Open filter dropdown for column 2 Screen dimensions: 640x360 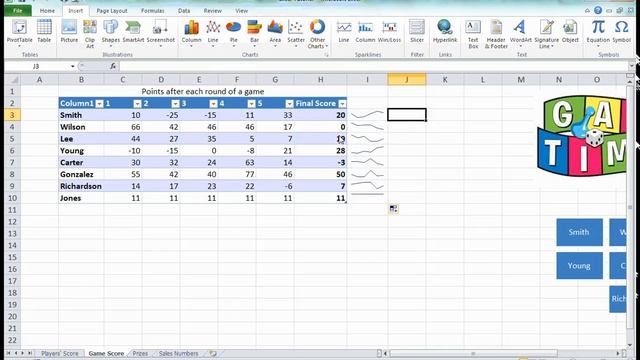(x=175, y=104)
